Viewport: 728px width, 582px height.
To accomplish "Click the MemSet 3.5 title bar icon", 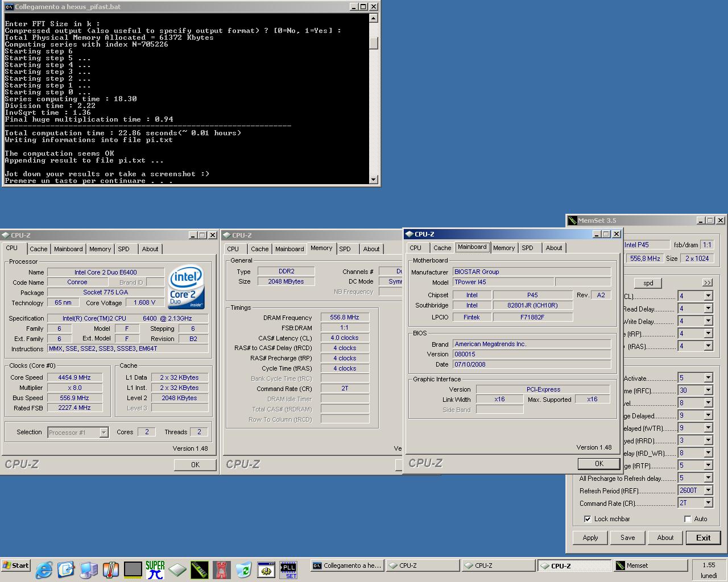I will 572,221.
